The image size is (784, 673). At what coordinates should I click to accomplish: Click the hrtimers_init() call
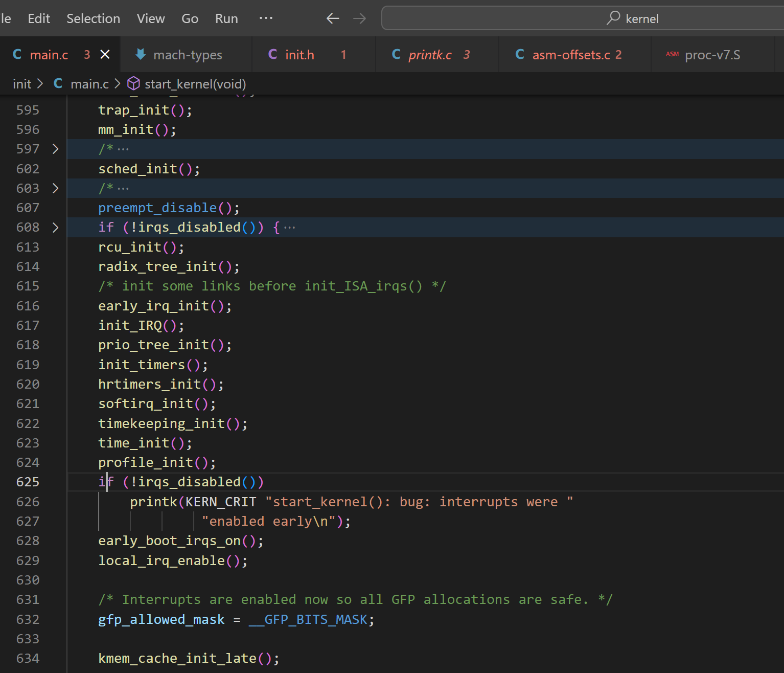click(x=160, y=384)
